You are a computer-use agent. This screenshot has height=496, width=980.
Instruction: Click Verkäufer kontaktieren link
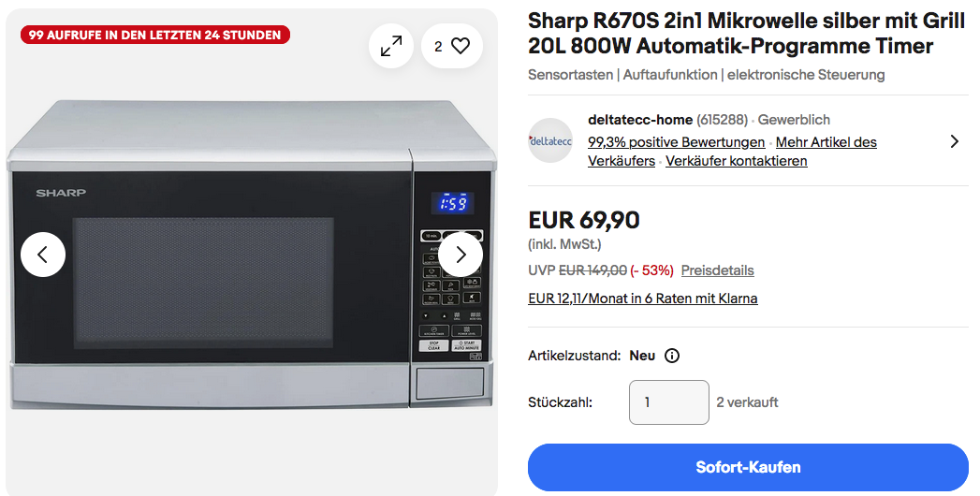pos(737,161)
